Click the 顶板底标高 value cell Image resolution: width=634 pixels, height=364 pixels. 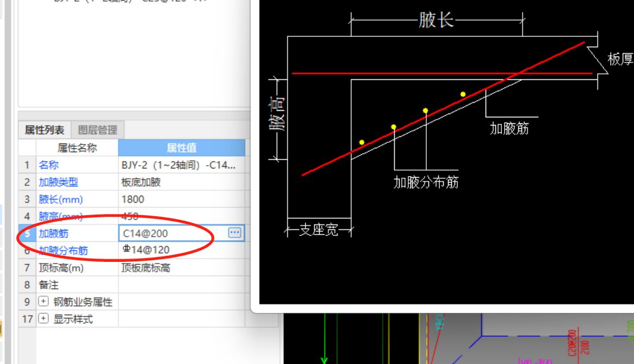182,268
